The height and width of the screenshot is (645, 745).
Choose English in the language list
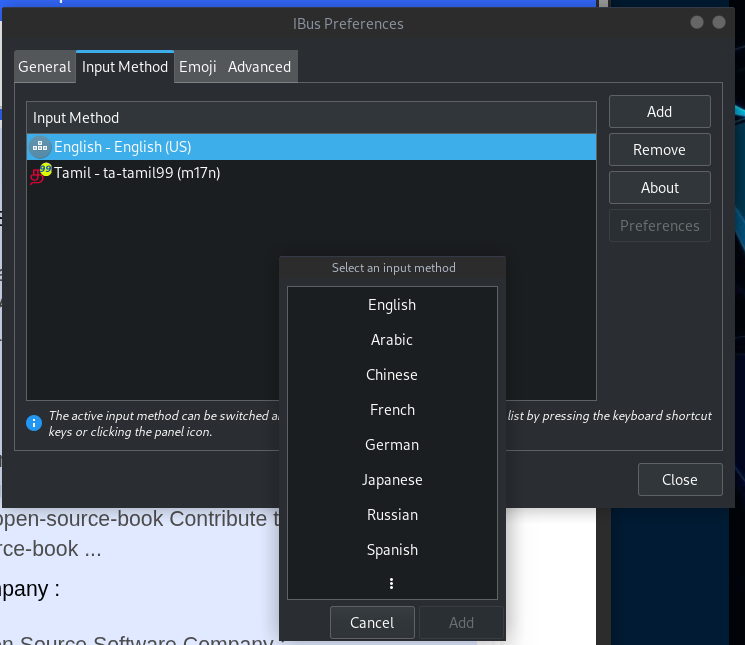392,305
